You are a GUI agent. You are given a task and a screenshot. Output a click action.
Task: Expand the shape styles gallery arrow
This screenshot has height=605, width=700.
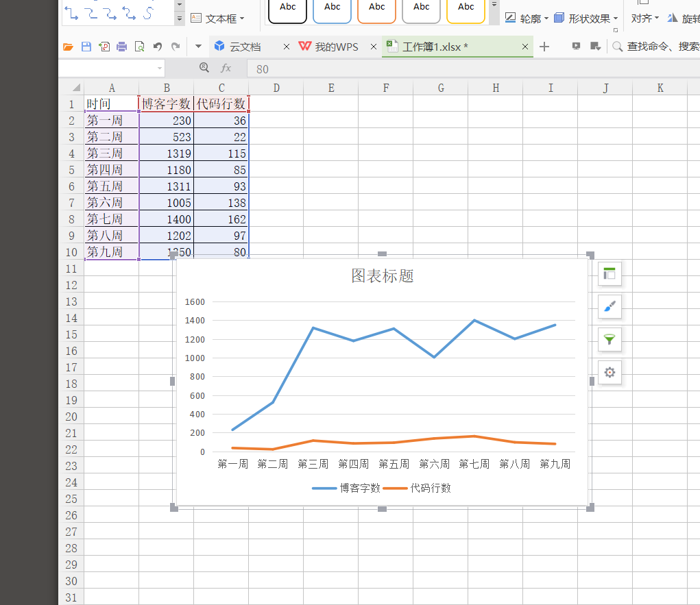[x=494, y=5]
